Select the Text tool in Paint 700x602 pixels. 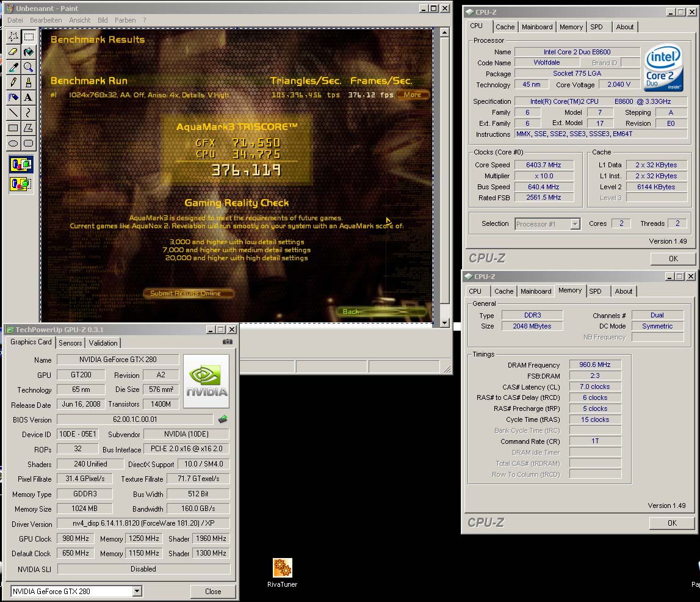(x=29, y=97)
